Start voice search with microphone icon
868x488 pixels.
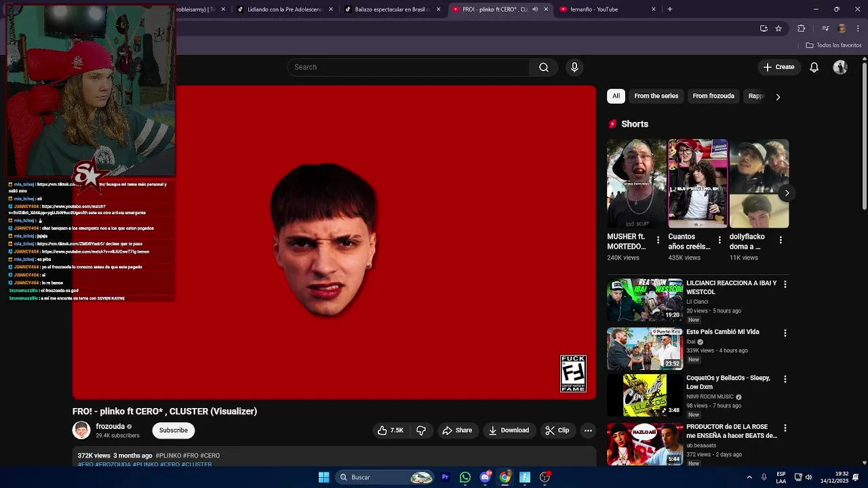[x=574, y=67]
